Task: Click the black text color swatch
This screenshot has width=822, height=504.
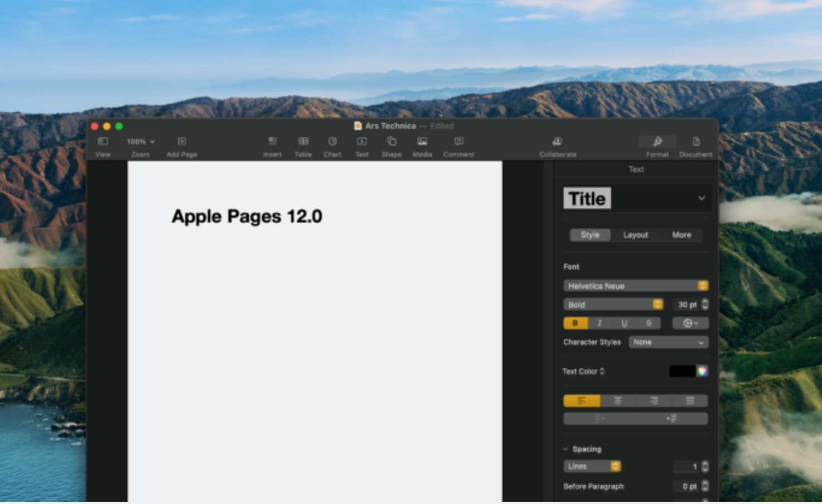Action: point(683,371)
